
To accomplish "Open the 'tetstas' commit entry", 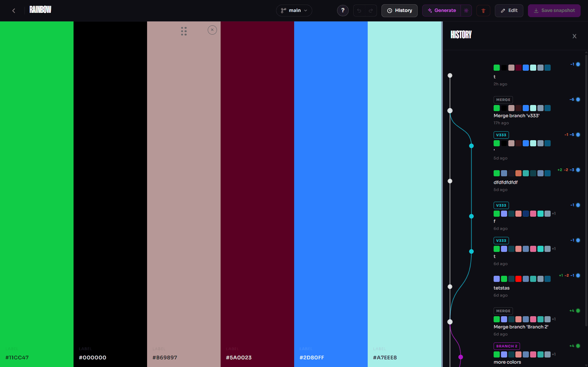I will pos(501,288).
